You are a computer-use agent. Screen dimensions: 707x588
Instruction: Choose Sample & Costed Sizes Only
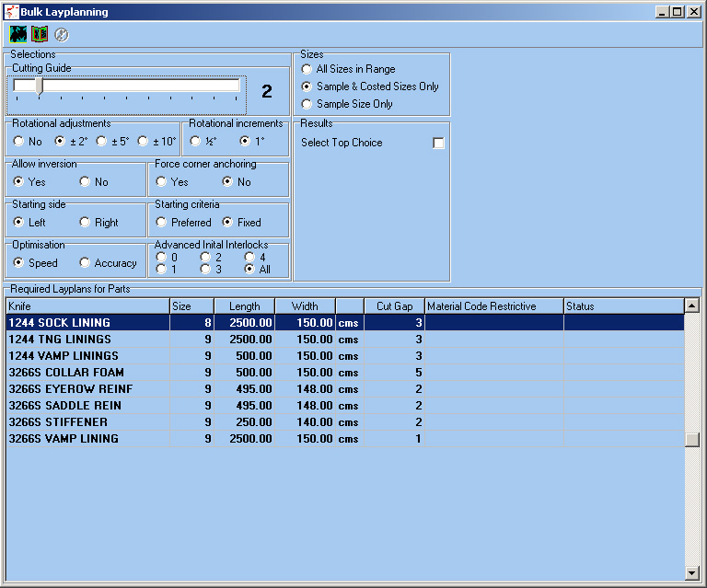[x=307, y=86]
